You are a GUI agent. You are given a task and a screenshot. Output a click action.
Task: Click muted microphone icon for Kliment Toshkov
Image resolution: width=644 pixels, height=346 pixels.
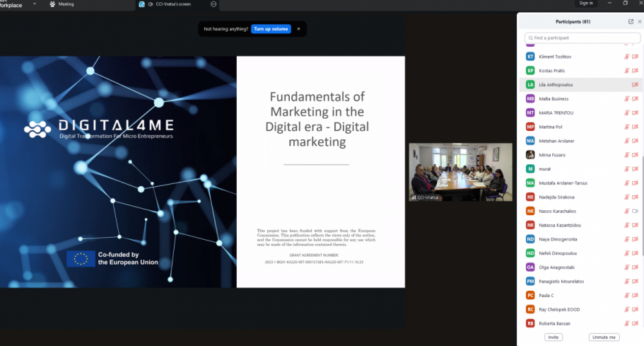point(626,57)
